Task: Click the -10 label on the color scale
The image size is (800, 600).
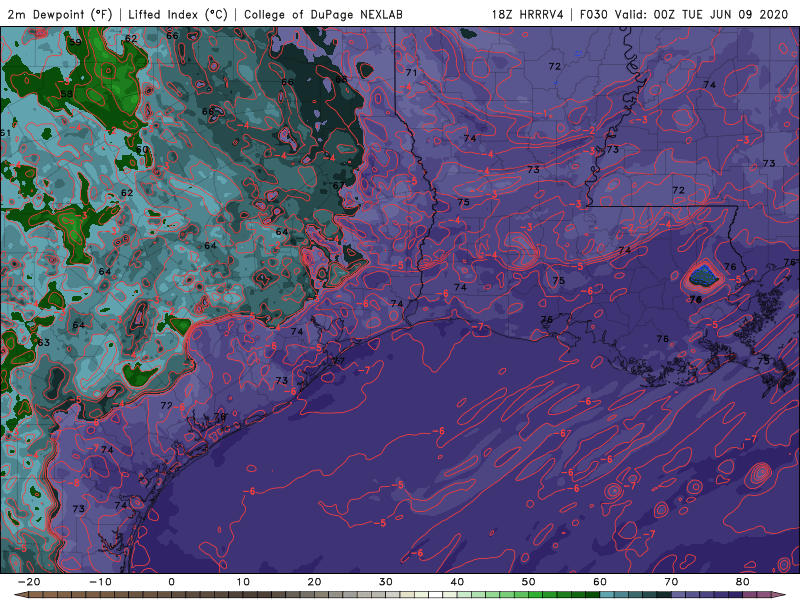Action: click(x=100, y=582)
